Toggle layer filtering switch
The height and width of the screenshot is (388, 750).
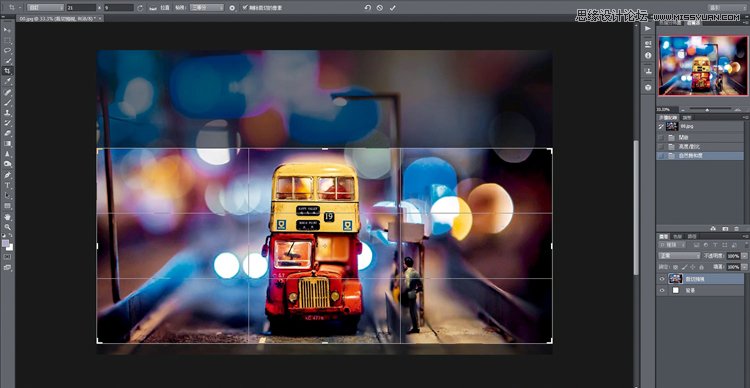point(747,245)
